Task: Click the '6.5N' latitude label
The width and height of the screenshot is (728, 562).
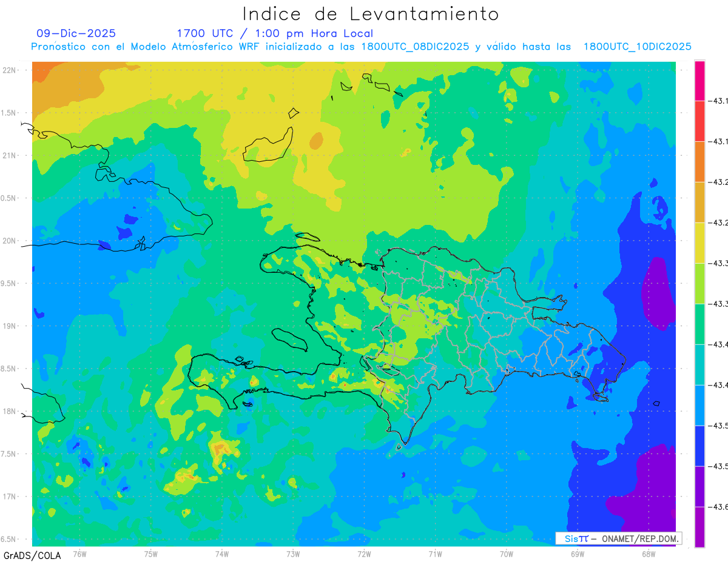Action: (x=9, y=539)
